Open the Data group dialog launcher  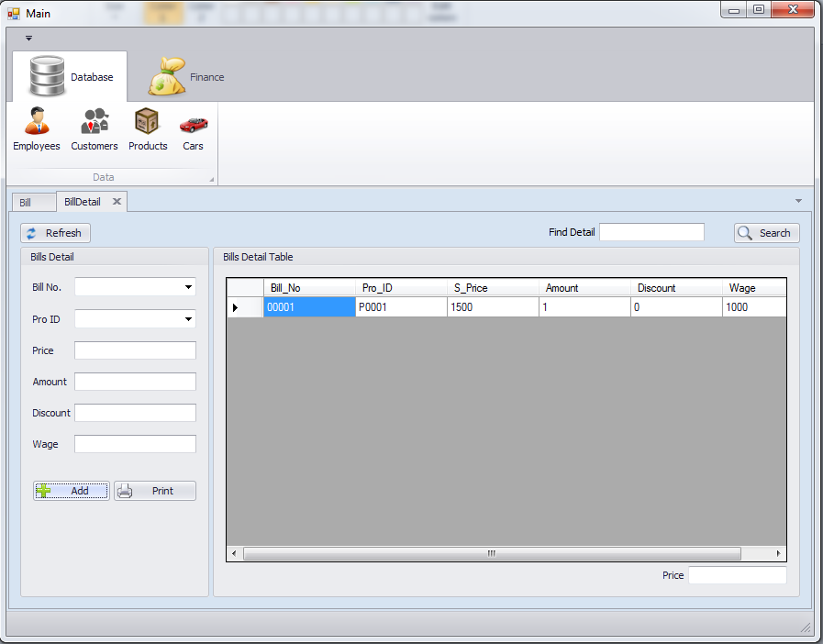click(x=212, y=180)
